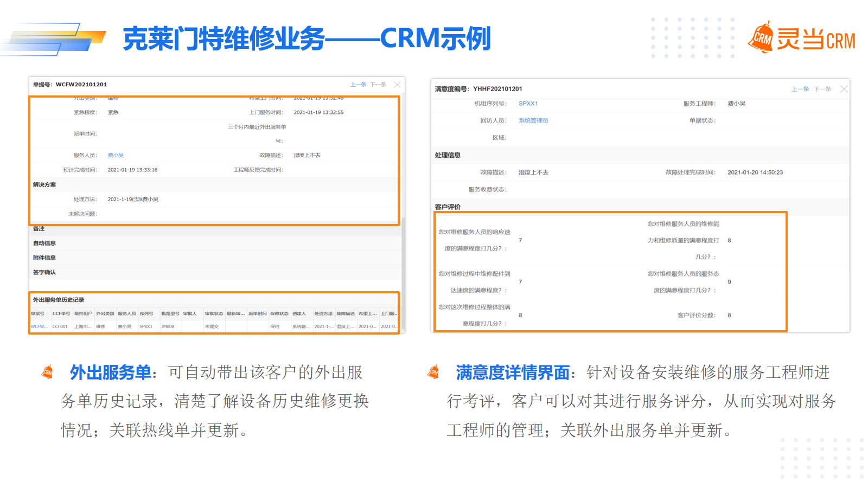Go to 上一条 in satisfaction window

pyautogui.click(x=800, y=89)
